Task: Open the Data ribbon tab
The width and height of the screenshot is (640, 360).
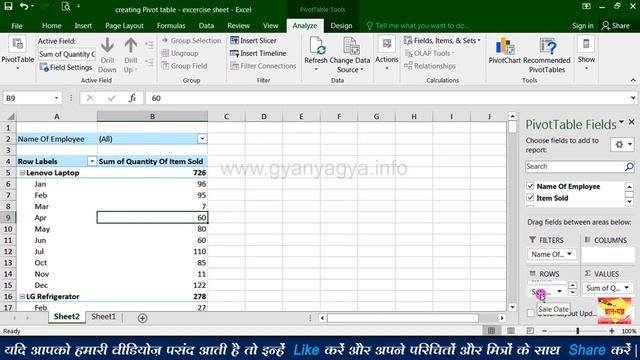Action: point(206,26)
